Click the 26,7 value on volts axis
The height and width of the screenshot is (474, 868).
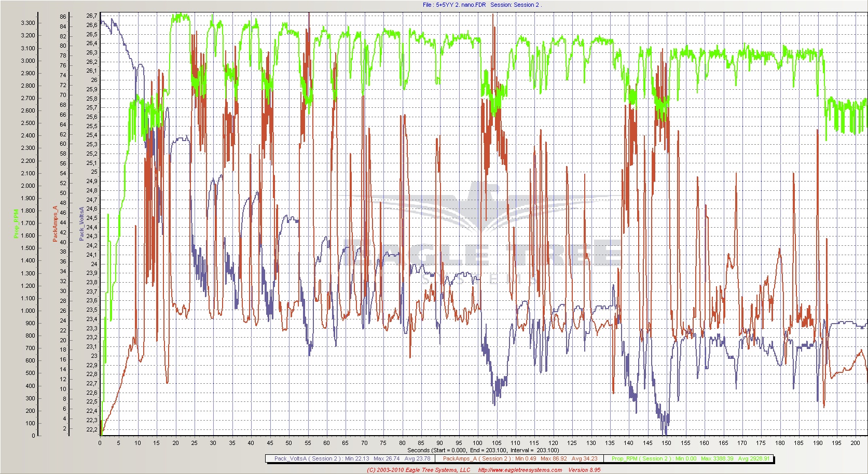pyautogui.click(x=91, y=16)
